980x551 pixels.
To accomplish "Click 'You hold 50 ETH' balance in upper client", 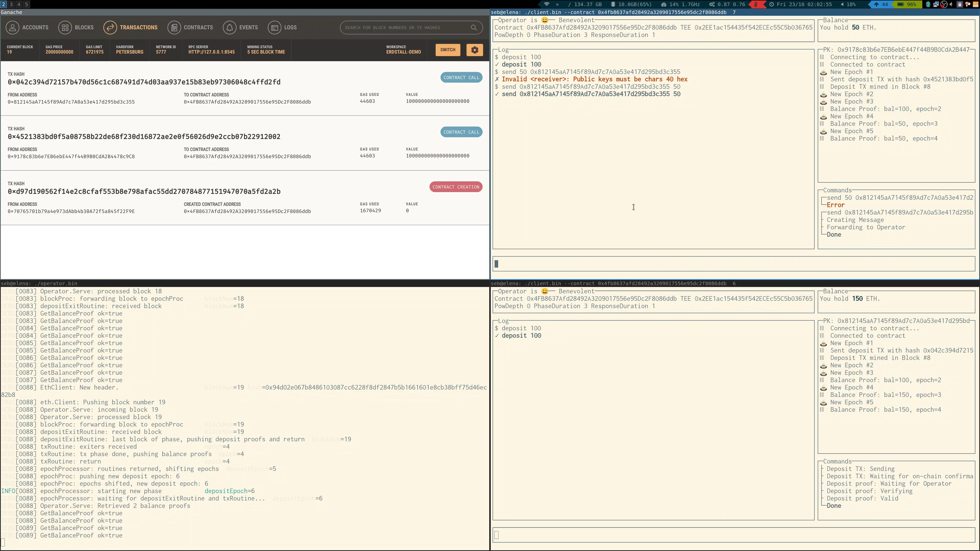I will 848,27.
